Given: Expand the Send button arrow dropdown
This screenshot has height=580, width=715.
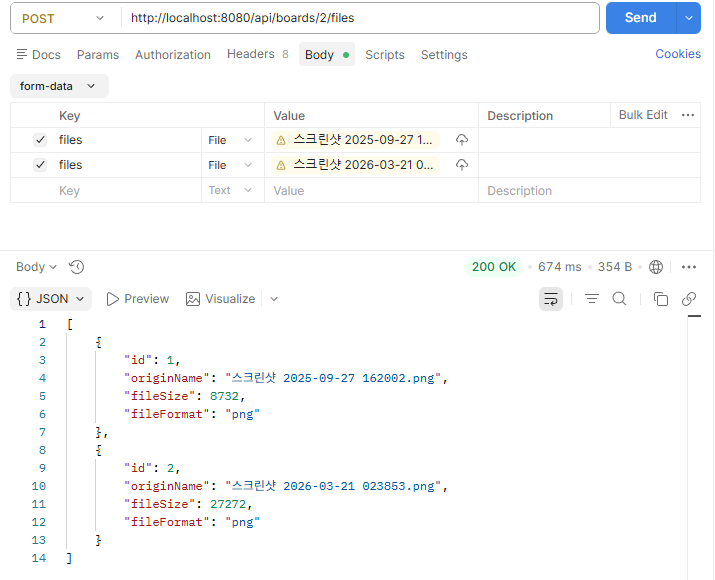Looking at the screenshot, I should coord(689,18).
